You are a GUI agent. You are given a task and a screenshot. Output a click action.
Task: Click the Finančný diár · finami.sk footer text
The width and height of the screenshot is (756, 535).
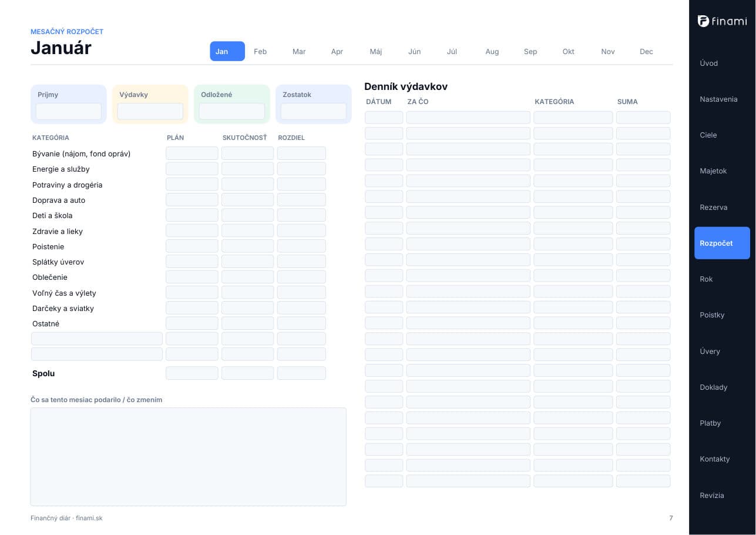click(x=66, y=518)
